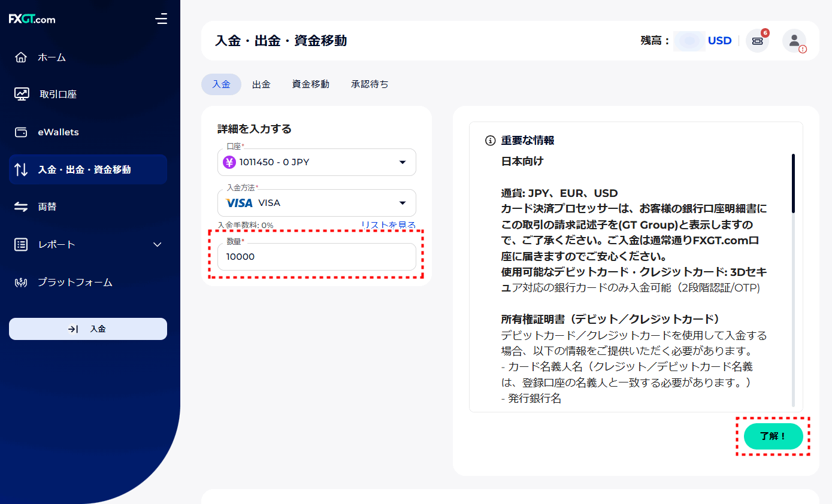Select the 入金 tab
Viewport: 832px width, 504px height.
[221, 84]
